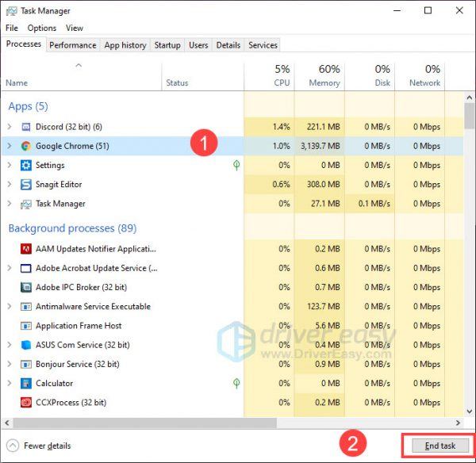Click the scroll right arrow
The width and height of the screenshot is (476, 463).
(x=458, y=423)
